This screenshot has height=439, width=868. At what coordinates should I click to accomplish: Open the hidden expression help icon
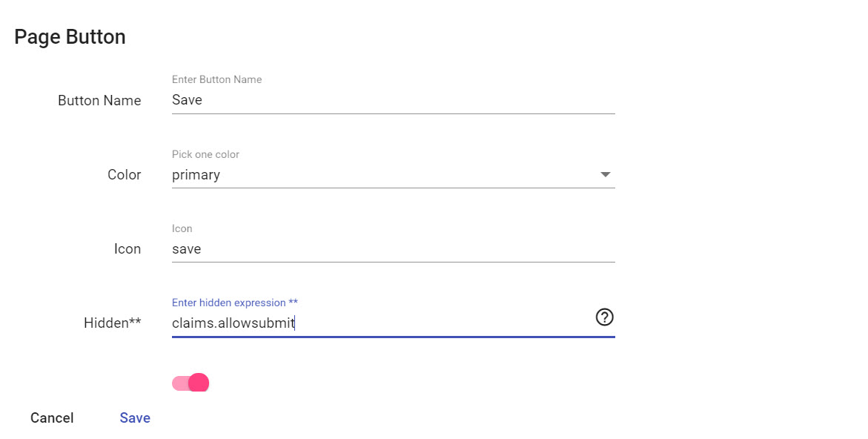(x=605, y=317)
